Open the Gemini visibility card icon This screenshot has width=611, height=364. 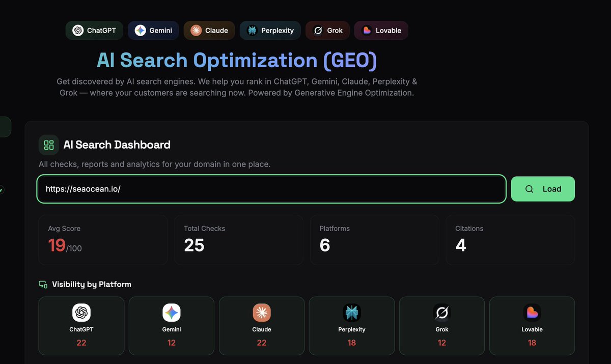[x=172, y=313]
